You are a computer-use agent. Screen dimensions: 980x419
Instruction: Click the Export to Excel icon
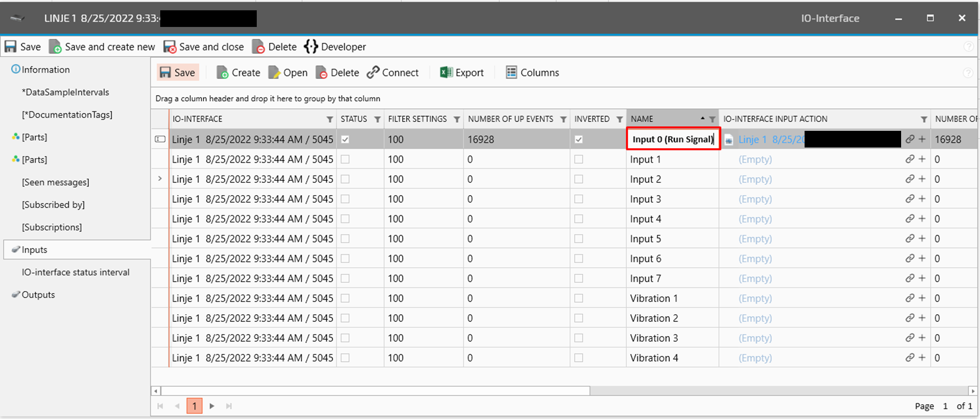(x=445, y=73)
